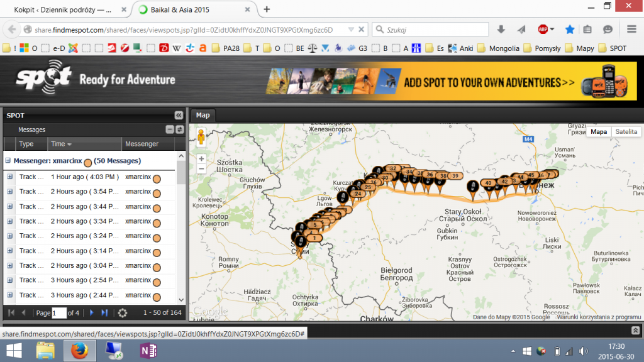Expand the 3:14 PM track message
Image resolution: width=644 pixels, height=362 pixels.
(x=10, y=251)
